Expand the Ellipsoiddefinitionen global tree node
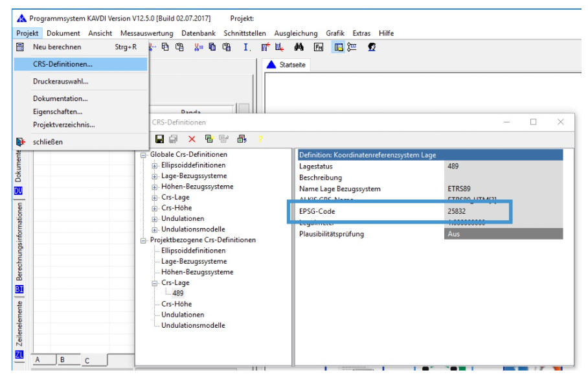 [155, 166]
